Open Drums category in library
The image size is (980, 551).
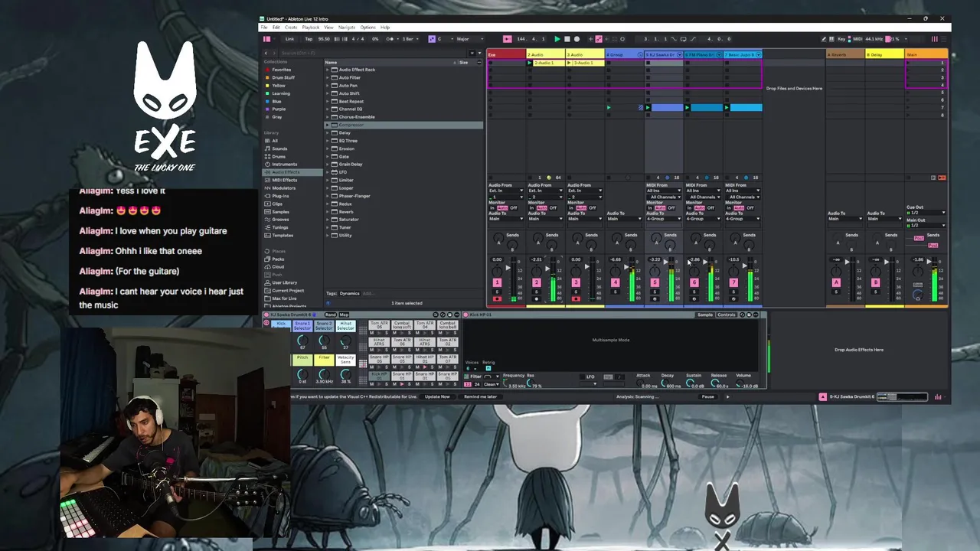pos(279,156)
